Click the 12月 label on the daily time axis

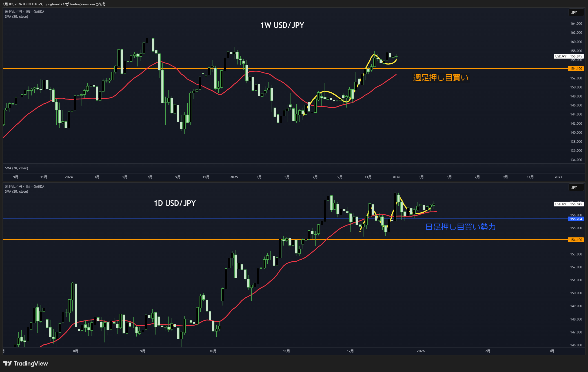(350, 351)
